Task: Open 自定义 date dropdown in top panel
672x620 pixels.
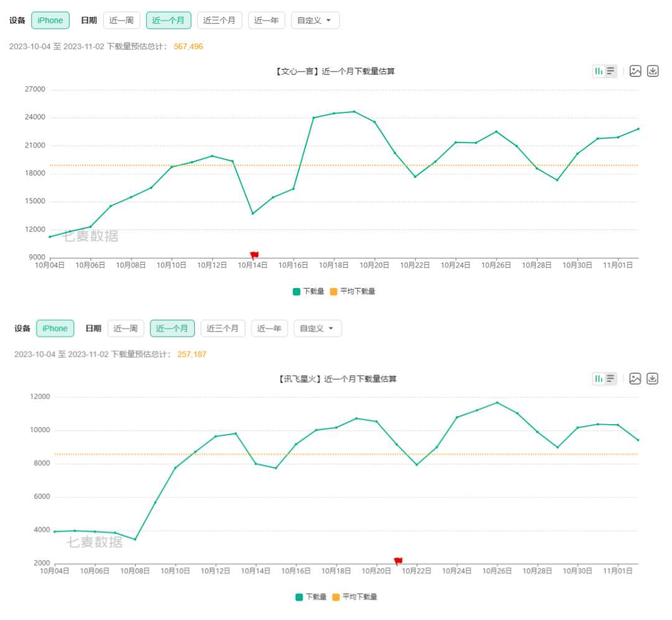Action: tap(315, 21)
